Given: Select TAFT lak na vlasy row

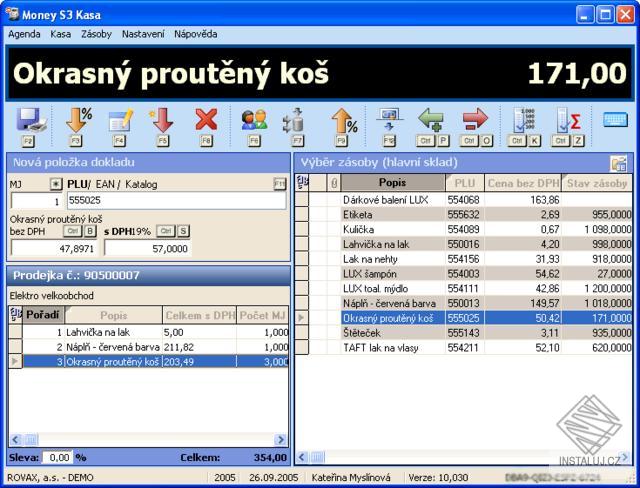Looking at the screenshot, I should (464, 348).
